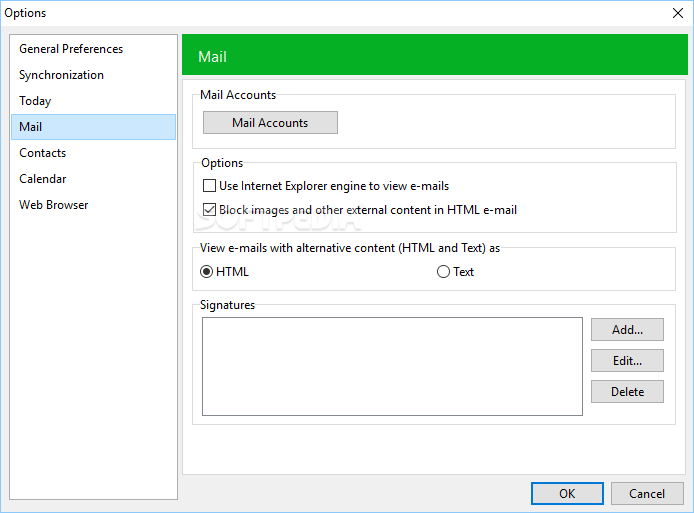Add a new signature

627,330
